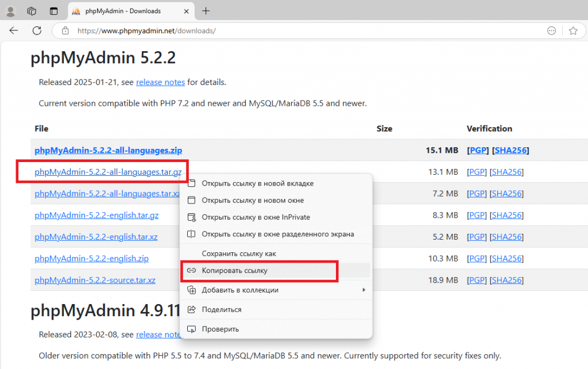Add page to favorites with star icon
Image resolution: width=588 pixels, height=369 pixels.
coord(573,31)
